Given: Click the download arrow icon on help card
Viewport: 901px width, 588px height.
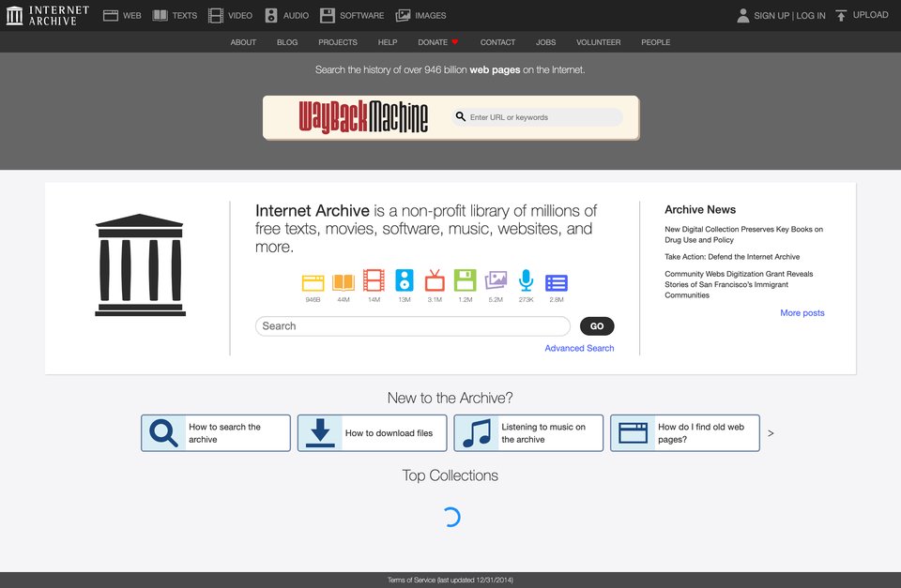Looking at the screenshot, I should [x=320, y=433].
